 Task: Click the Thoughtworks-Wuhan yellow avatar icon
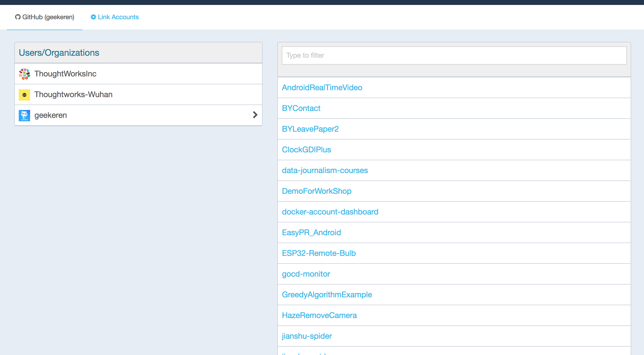tap(24, 95)
